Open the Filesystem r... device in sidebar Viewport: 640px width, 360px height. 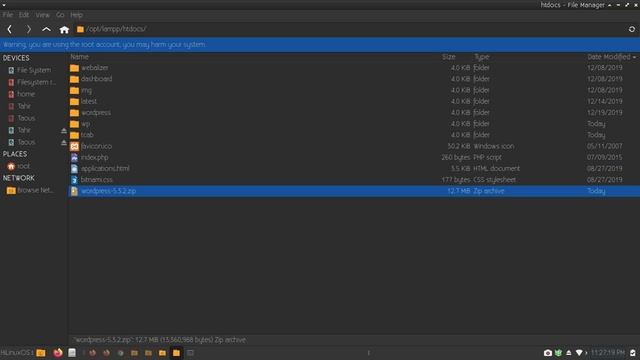coord(32,82)
